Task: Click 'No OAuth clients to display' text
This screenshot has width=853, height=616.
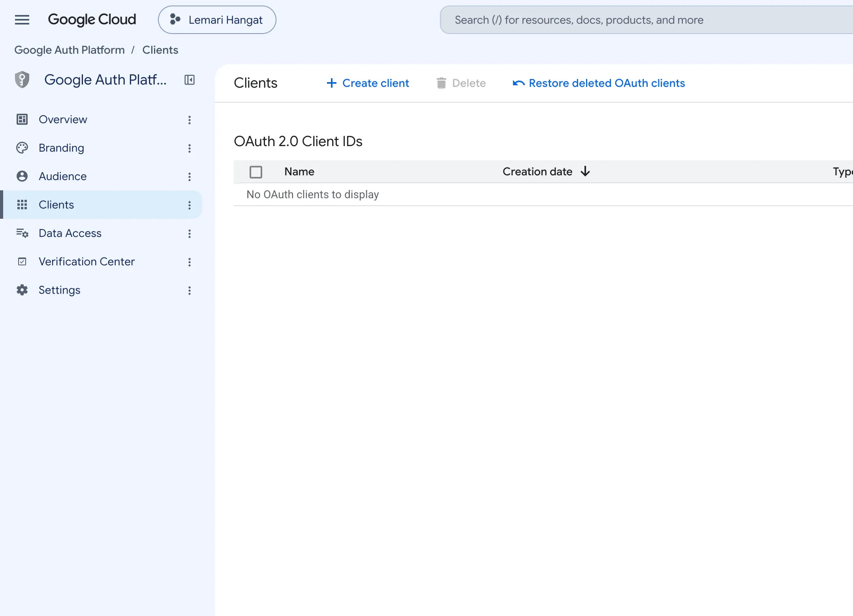Action: (x=313, y=195)
